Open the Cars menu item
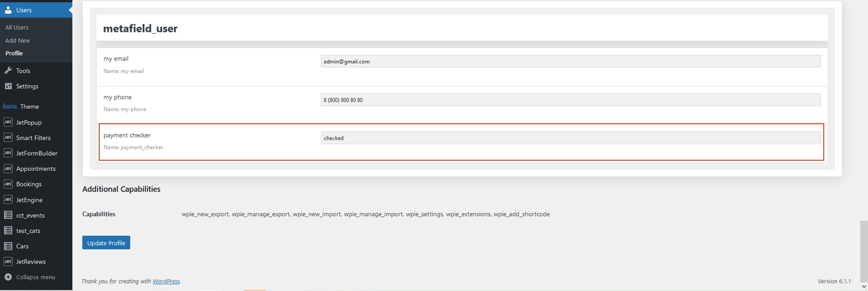The width and height of the screenshot is (868, 291). point(36,245)
